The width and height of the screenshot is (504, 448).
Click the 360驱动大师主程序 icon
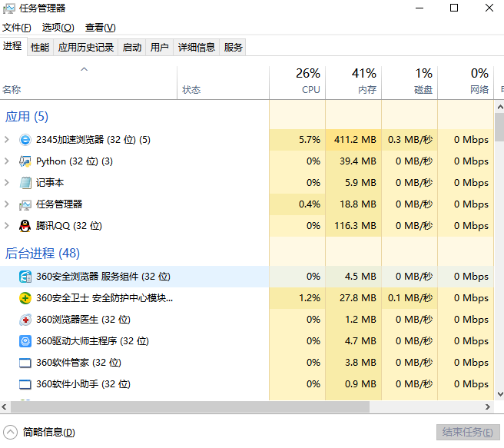coord(25,341)
